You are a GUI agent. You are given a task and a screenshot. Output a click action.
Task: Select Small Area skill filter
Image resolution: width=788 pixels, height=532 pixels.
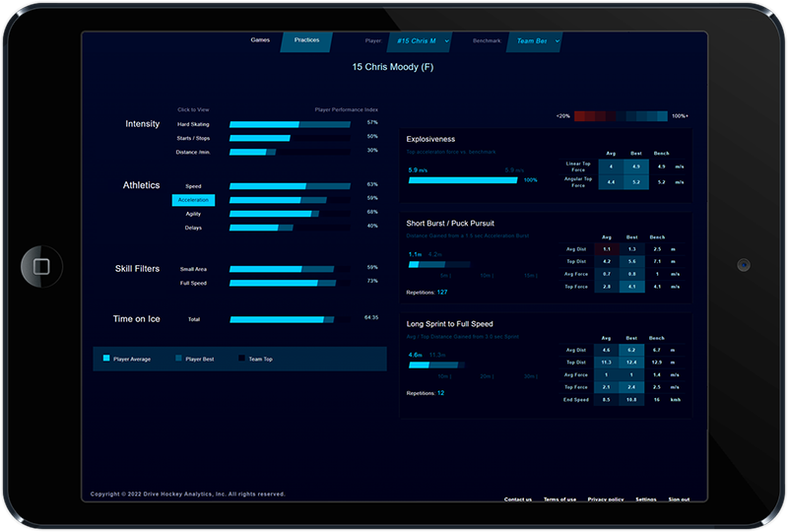click(x=193, y=268)
